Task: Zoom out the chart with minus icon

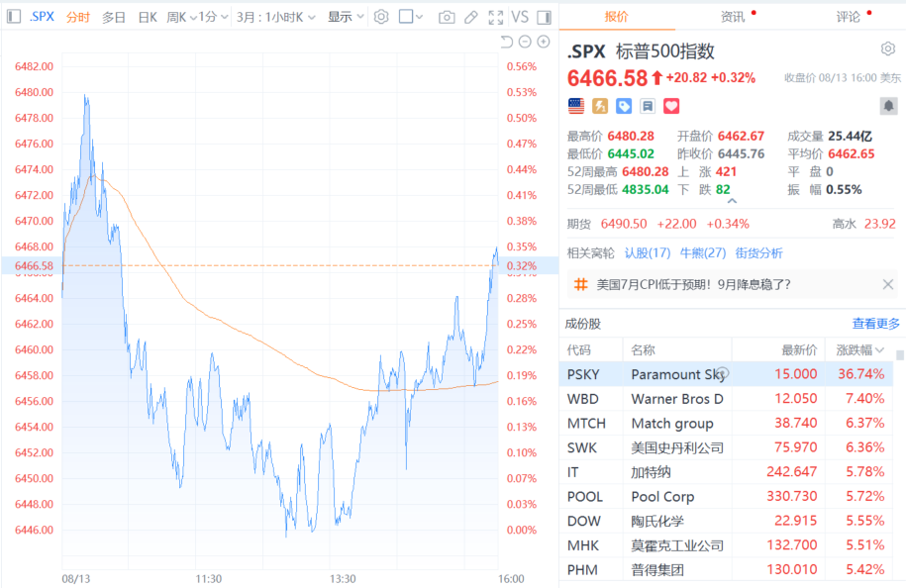Action: coord(525,42)
